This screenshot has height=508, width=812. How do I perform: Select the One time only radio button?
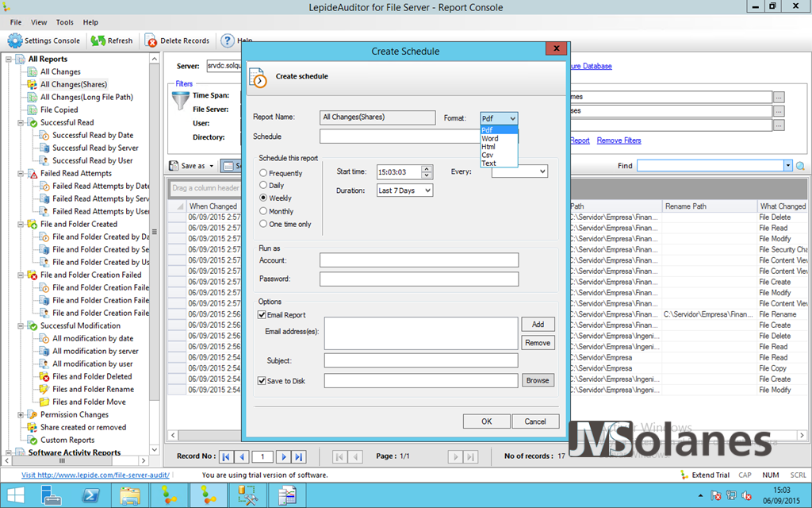tap(263, 224)
